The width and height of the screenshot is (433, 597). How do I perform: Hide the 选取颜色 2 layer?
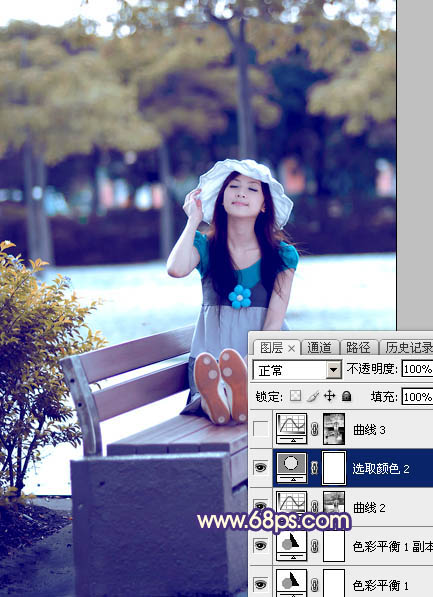260,468
